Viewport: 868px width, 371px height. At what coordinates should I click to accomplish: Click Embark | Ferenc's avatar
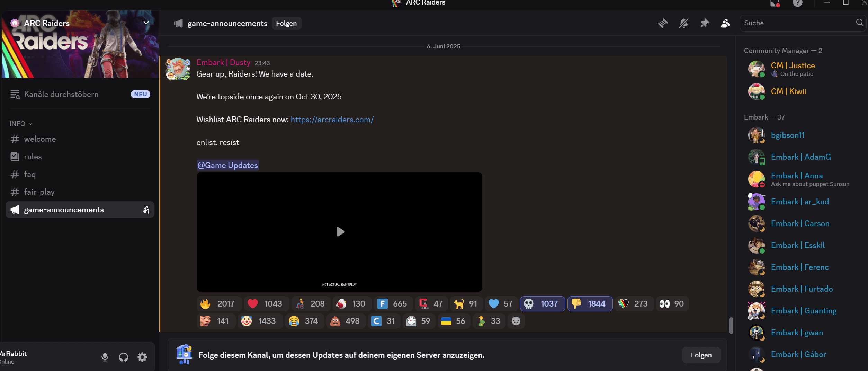(x=757, y=267)
